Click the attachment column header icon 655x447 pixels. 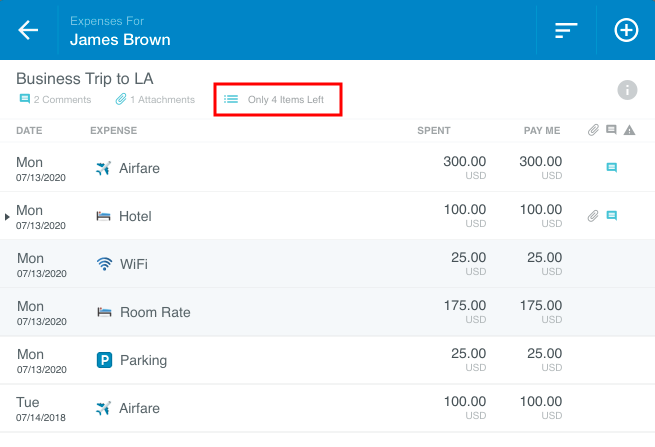pos(594,130)
